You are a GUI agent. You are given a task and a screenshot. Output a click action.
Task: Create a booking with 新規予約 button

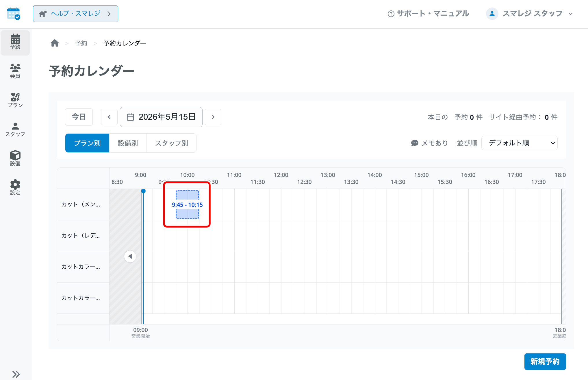(x=545, y=361)
